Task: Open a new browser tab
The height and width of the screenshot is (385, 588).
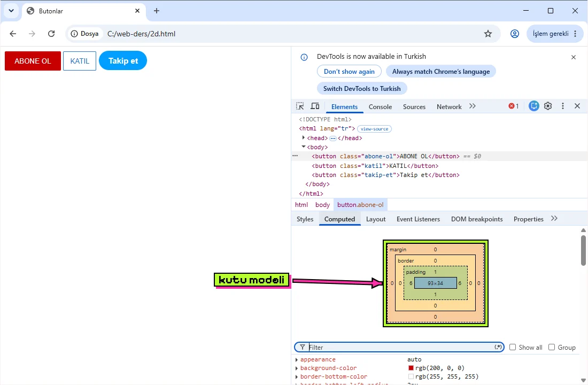Action: (x=157, y=11)
